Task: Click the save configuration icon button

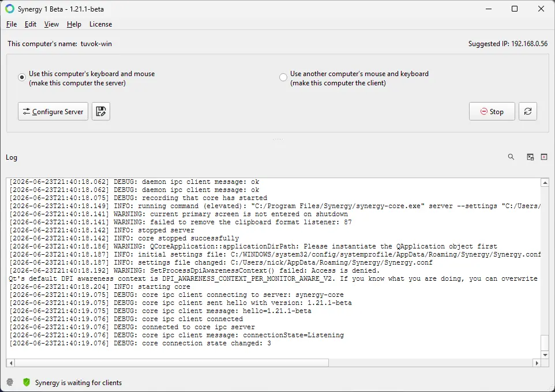Action: pos(101,111)
